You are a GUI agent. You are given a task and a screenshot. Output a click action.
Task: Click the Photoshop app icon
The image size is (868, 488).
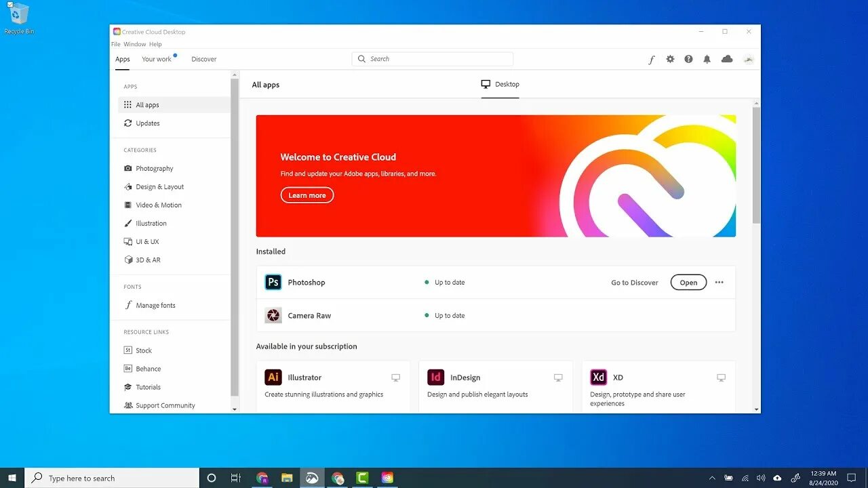tap(273, 283)
